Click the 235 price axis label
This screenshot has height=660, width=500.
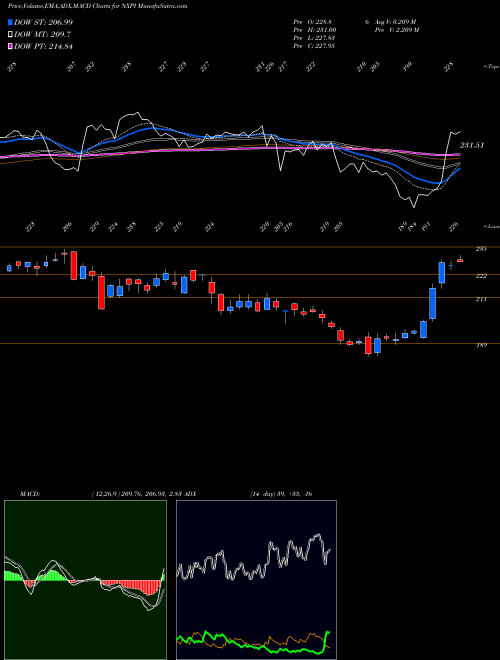tap(481, 249)
